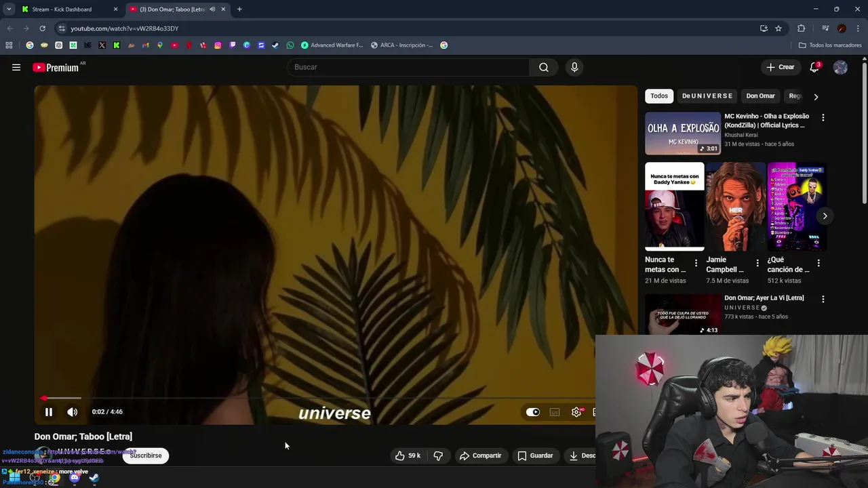Open YouTube notifications bell
The width and height of the screenshot is (868, 488).
point(814,67)
